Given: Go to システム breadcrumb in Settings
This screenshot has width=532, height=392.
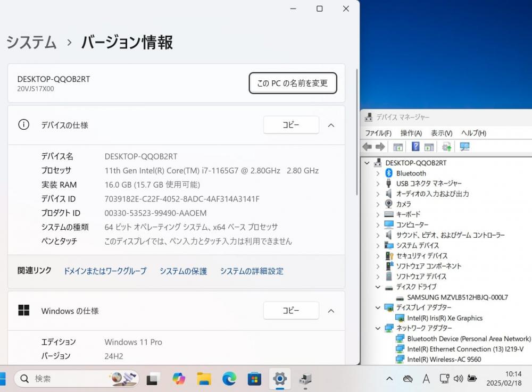Looking at the screenshot, I should (x=31, y=43).
